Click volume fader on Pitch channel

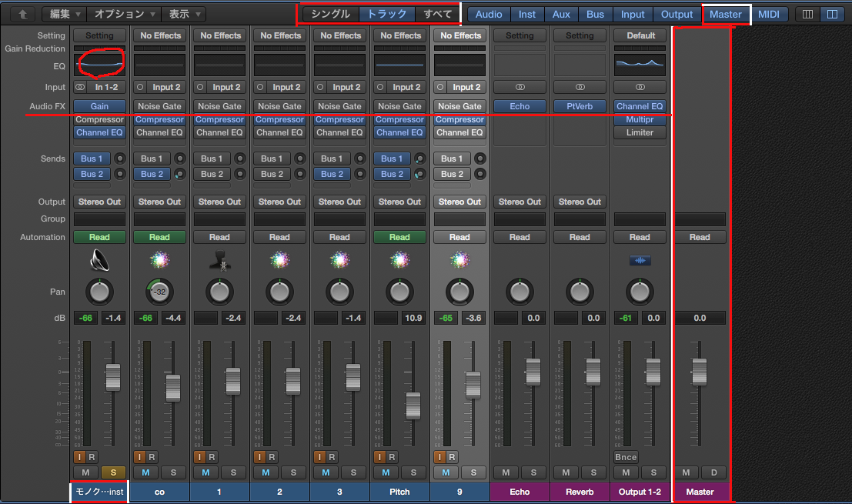(413, 406)
